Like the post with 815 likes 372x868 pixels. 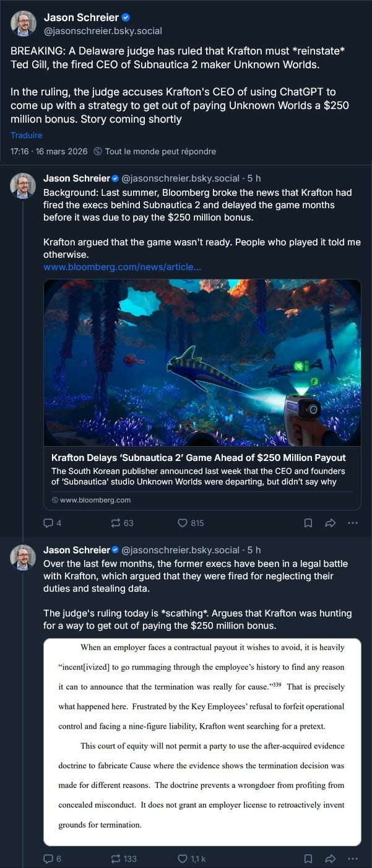[x=183, y=523]
